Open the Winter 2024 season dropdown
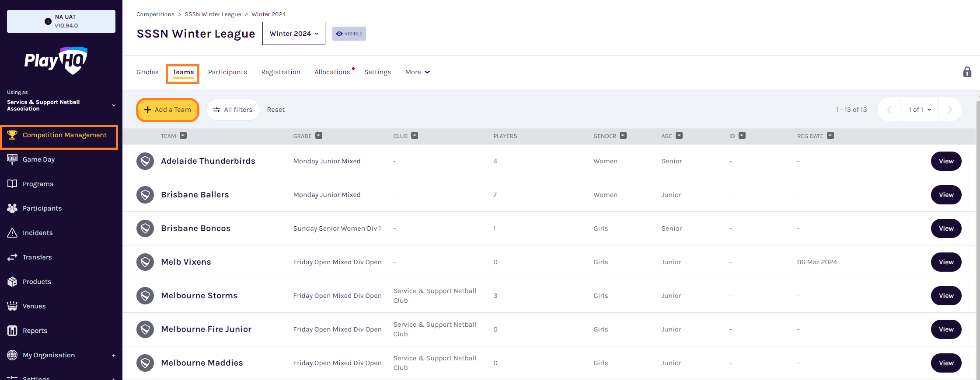980x380 pixels. coord(294,34)
